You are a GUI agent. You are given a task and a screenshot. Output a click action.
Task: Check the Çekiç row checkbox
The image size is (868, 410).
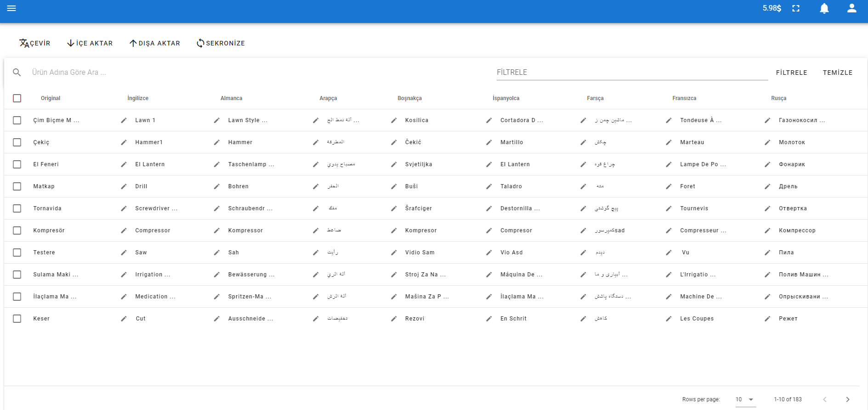click(x=17, y=142)
